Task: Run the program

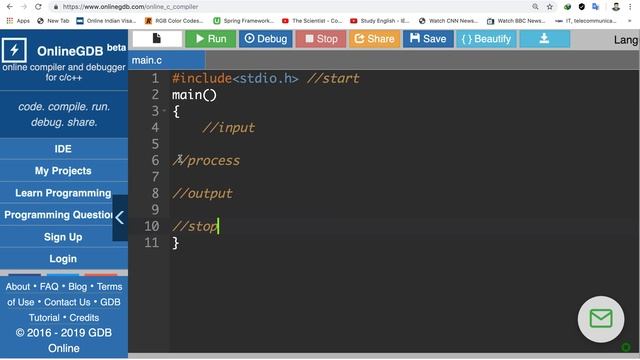Action: tap(211, 39)
